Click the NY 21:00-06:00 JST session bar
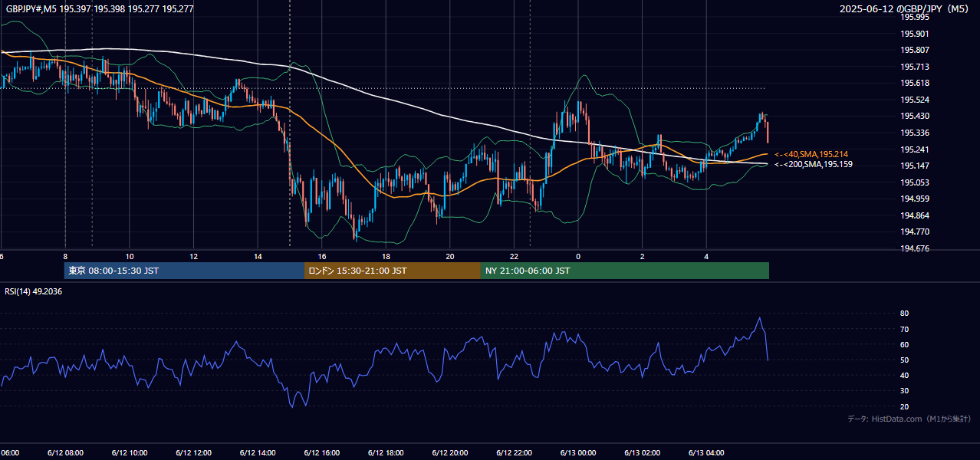This screenshot has width=980, height=460. (x=625, y=271)
